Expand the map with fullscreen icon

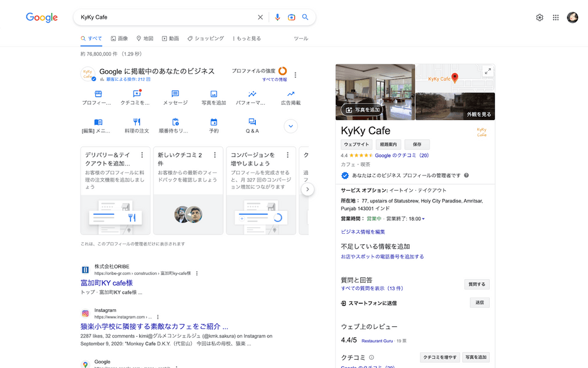coord(487,71)
